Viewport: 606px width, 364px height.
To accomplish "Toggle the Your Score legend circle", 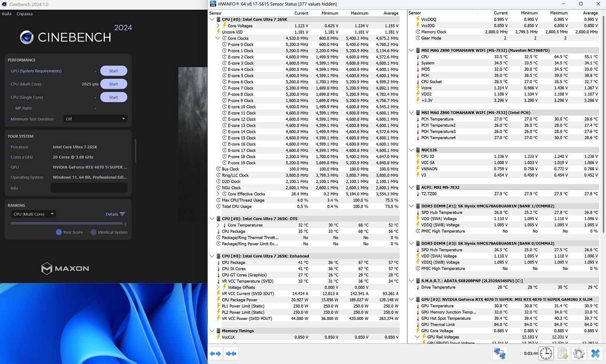I will pos(59,232).
